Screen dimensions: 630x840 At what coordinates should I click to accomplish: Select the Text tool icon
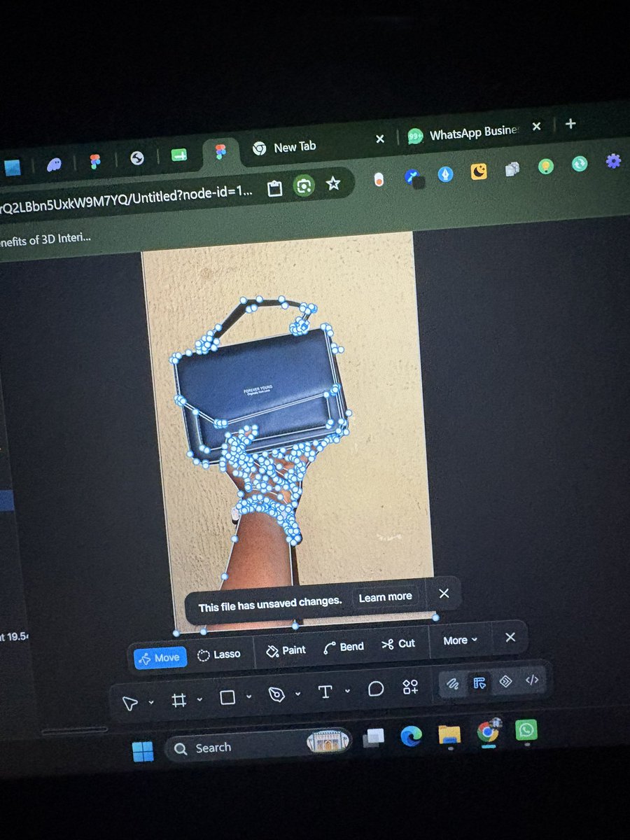pyautogui.click(x=325, y=692)
